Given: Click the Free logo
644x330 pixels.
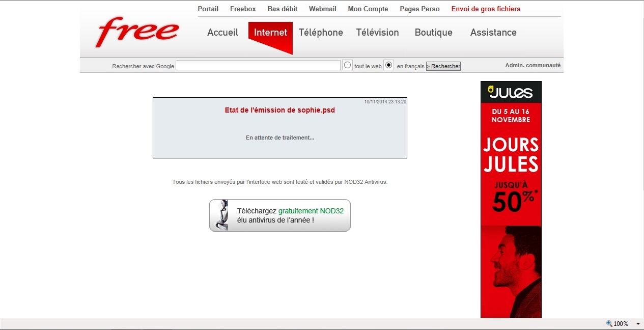Looking at the screenshot, I should coord(137,32).
